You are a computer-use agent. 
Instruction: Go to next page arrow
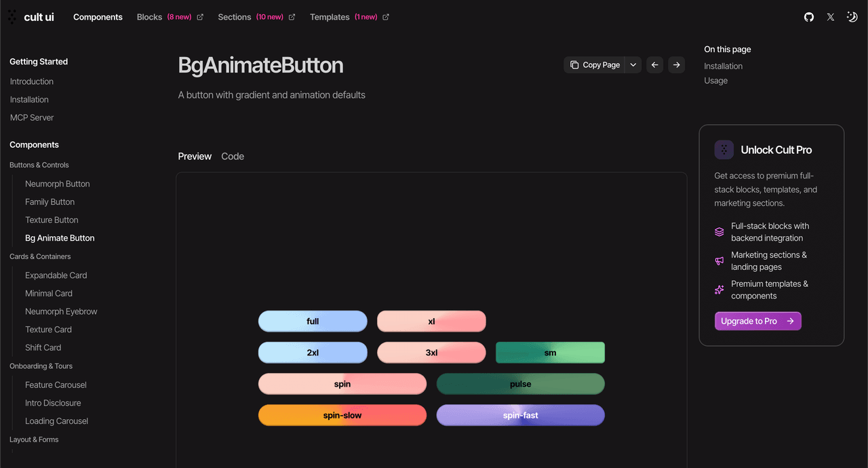click(676, 65)
